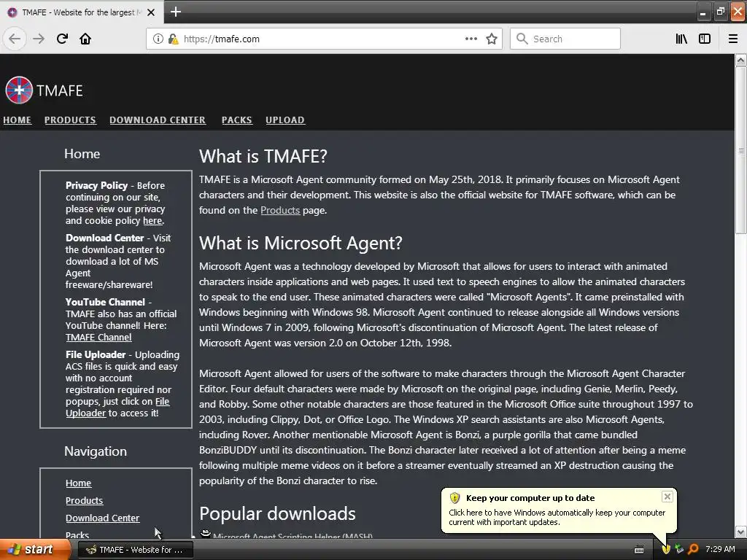Open the Library icon in the toolbar
The image size is (747, 560).
click(x=681, y=39)
